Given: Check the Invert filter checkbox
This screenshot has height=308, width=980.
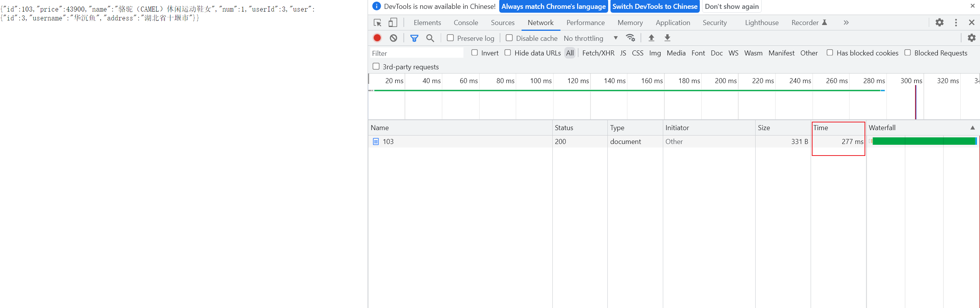Looking at the screenshot, I should click(475, 53).
